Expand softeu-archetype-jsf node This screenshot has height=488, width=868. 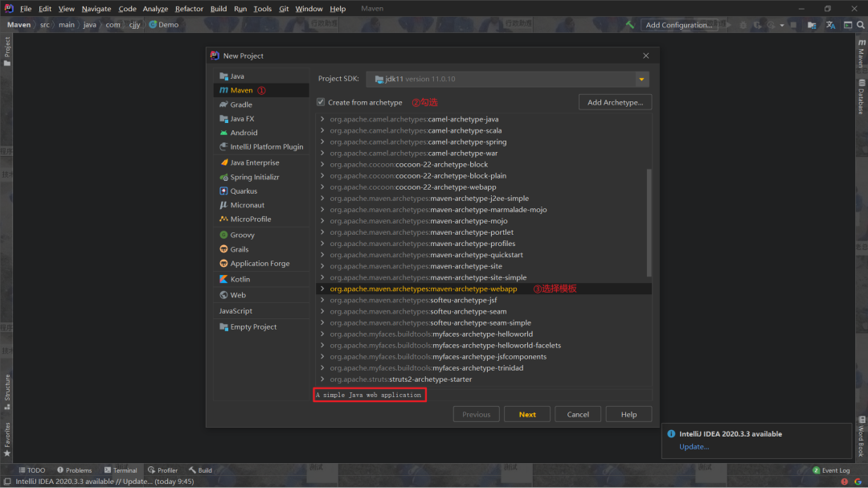coord(322,300)
